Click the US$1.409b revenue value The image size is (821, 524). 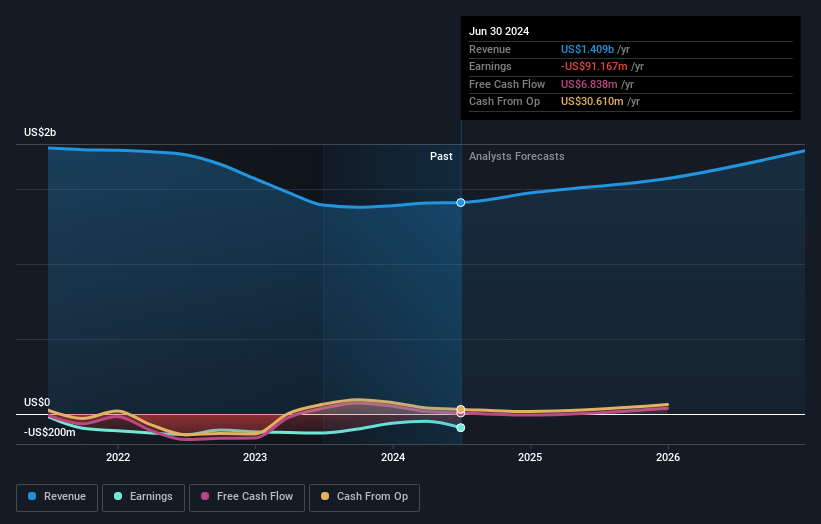click(x=587, y=49)
